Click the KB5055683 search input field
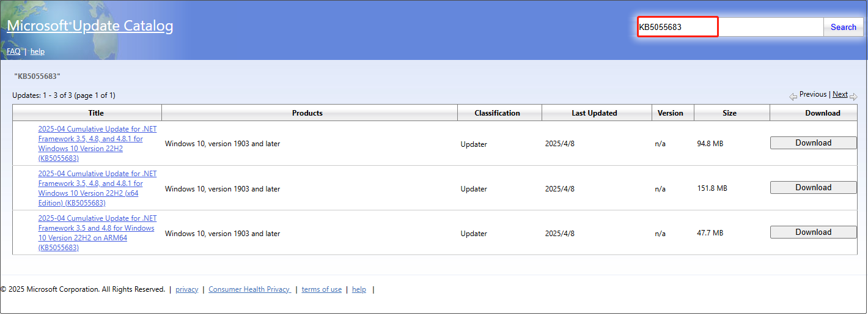Image resolution: width=868 pixels, height=315 pixels. click(730, 27)
